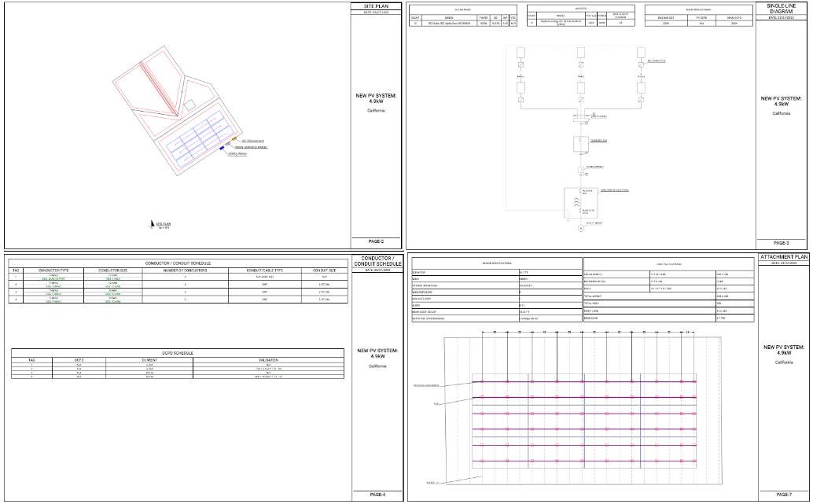
Task: Select the Main Service Panel marker on site plan
Action: (228, 144)
